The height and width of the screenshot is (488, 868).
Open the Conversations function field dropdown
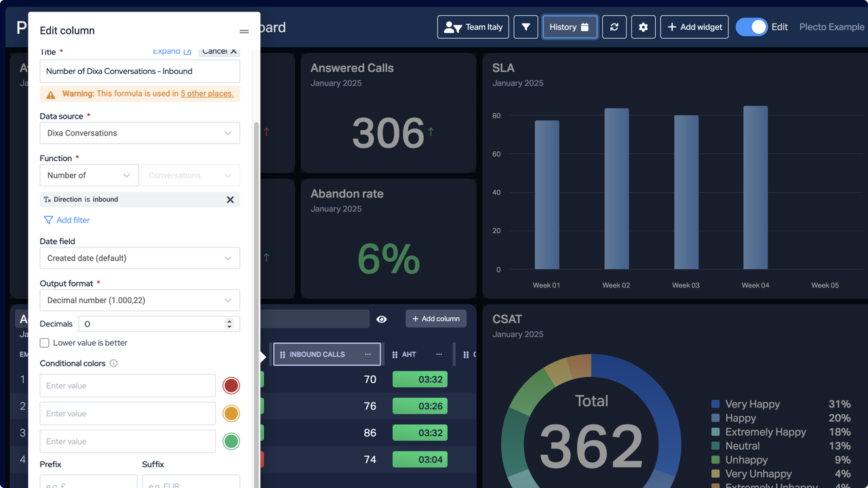[191, 176]
